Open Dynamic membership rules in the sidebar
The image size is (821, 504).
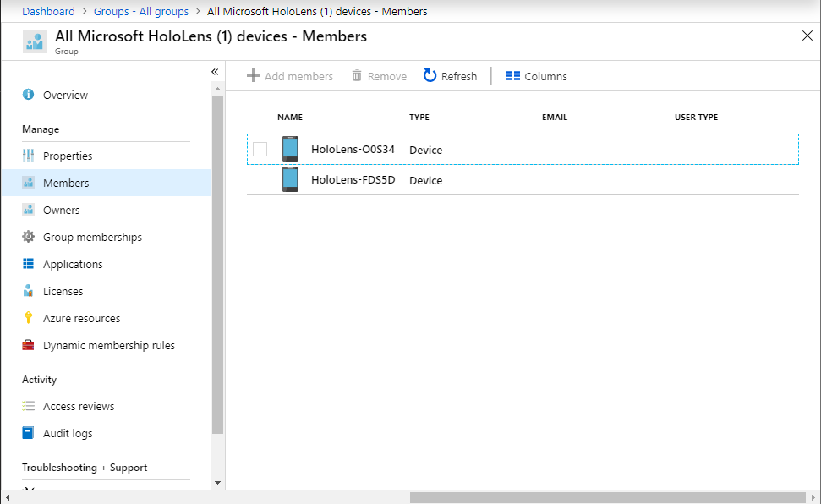point(109,346)
